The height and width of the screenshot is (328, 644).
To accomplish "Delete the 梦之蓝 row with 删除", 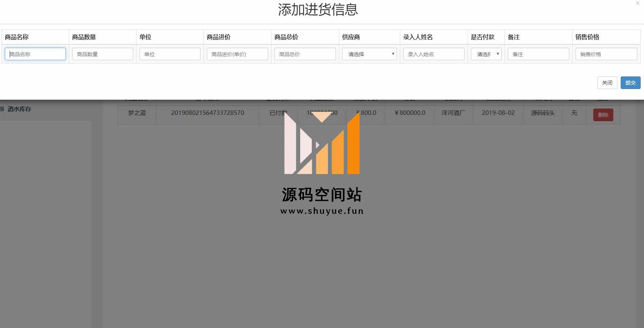I will tap(603, 115).
